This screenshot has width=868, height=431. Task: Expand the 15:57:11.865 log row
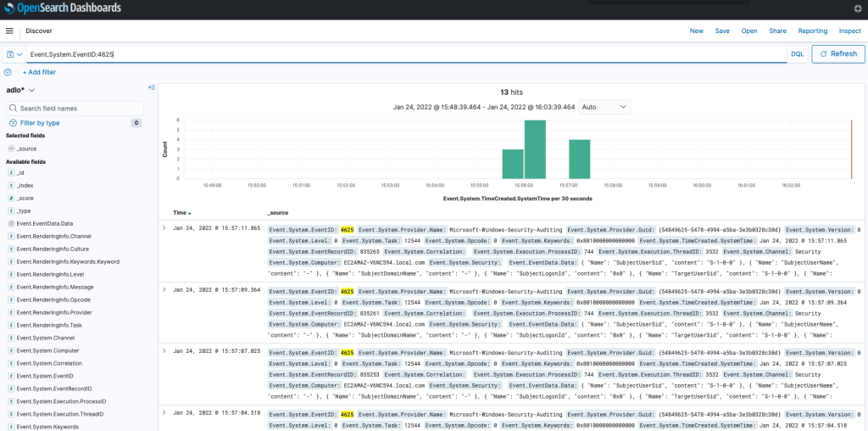coord(164,227)
